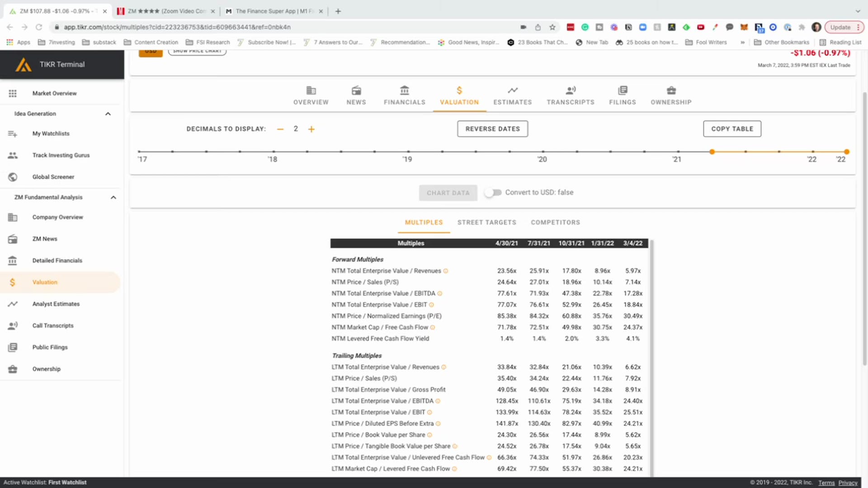
Task: Switch to the Estimates tab
Action: pyautogui.click(x=513, y=96)
